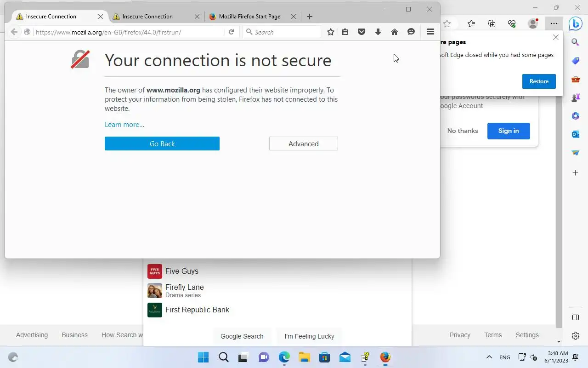Open Microsoft Store from the taskbar

[x=325, y=357]
